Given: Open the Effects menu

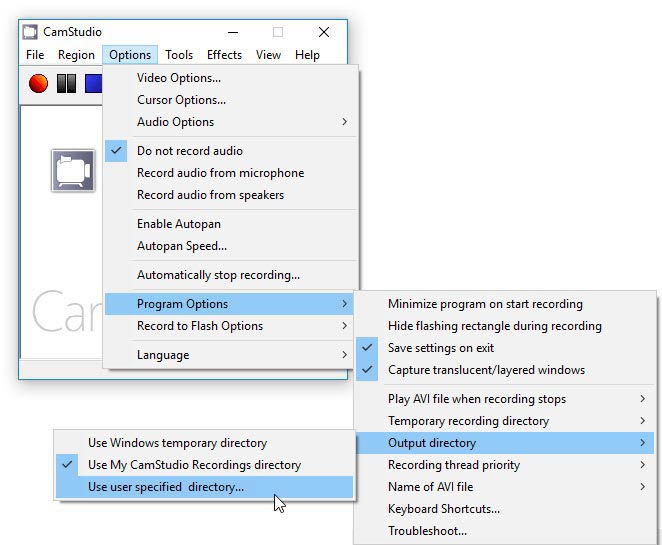Looking at the screenshot, I should (224, 55).
